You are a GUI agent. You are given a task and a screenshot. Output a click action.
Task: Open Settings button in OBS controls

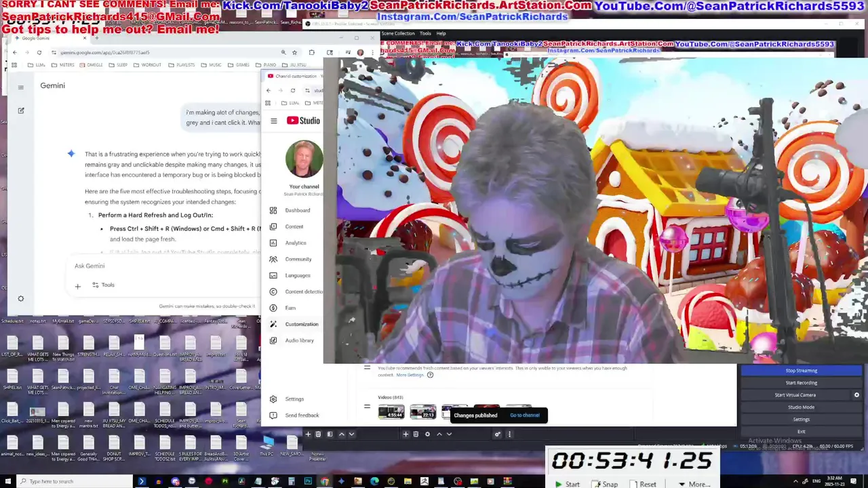801,420
